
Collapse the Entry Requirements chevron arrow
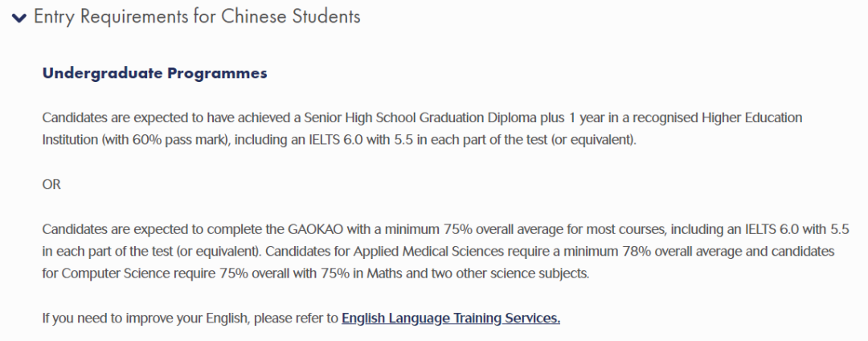coord(19,18)
